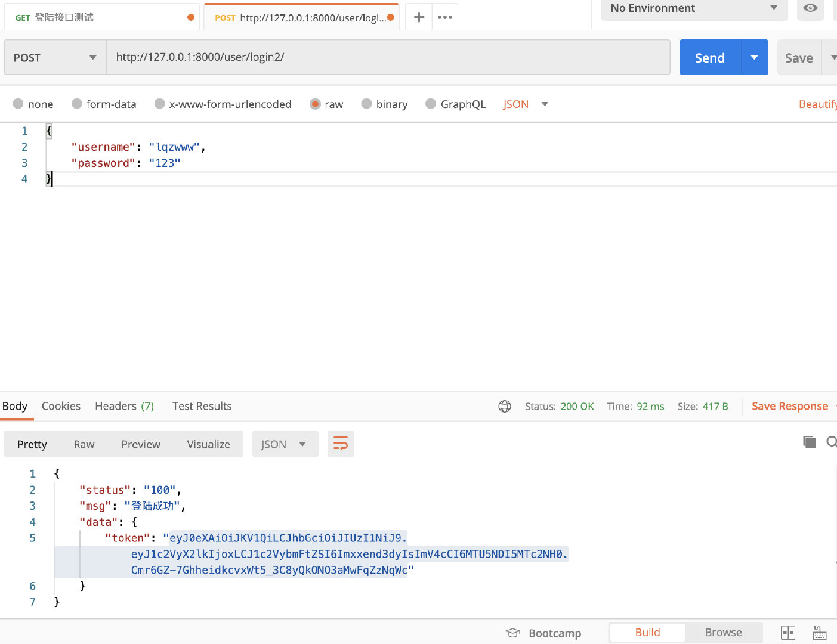This screenshot has height=644, width=837.
Task: Click the plus icon to add a new tab
Action: pyautogui.click(x=419, y=17)
